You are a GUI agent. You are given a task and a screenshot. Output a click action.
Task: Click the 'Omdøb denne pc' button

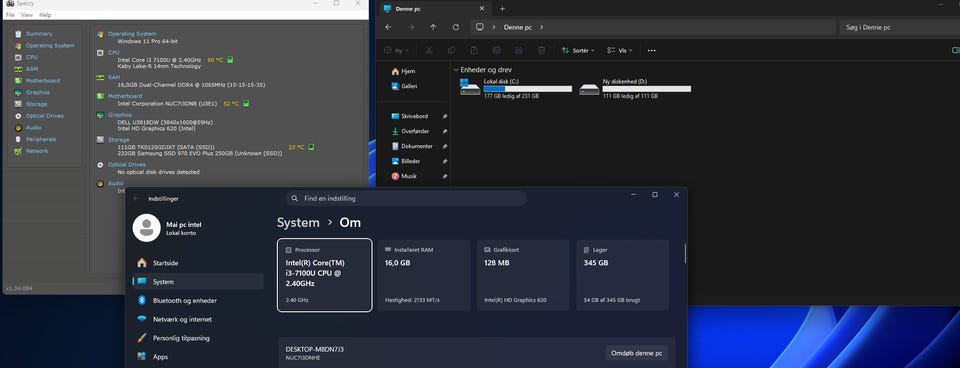(x=636, y=353)
